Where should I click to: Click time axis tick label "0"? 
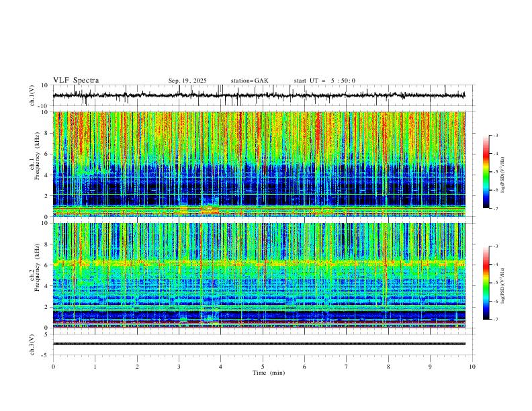[x=53, y=367]
